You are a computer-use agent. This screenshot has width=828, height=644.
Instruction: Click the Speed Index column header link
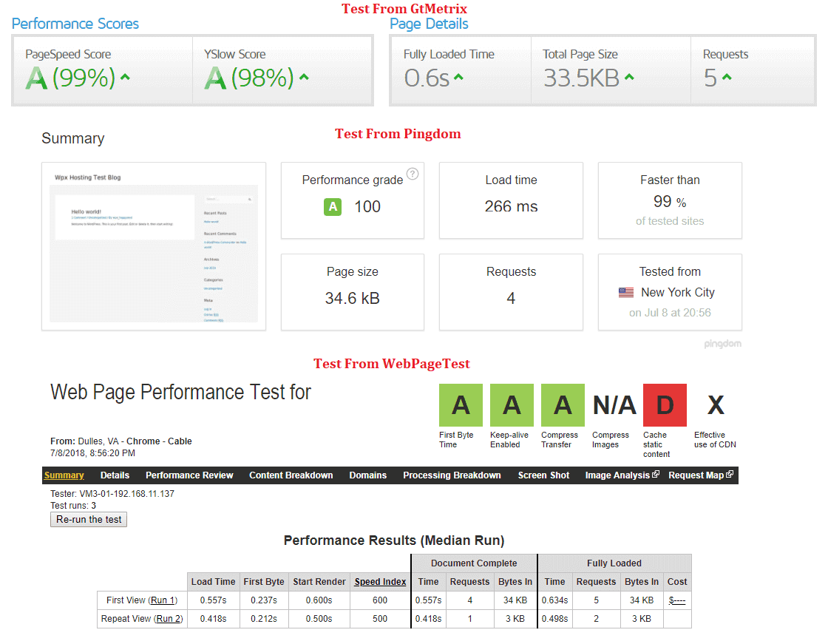coord(380,582)
